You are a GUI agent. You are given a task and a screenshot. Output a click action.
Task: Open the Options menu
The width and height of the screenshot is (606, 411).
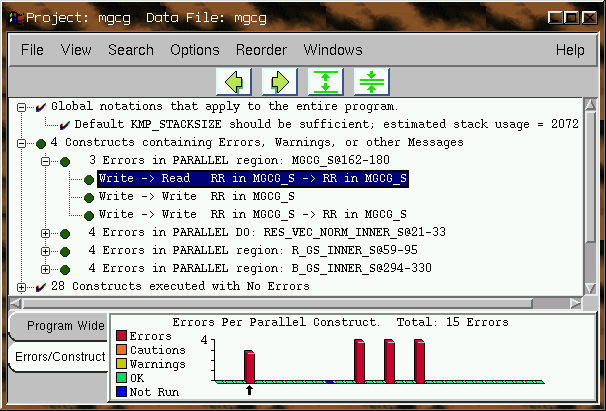coord(194,50)
